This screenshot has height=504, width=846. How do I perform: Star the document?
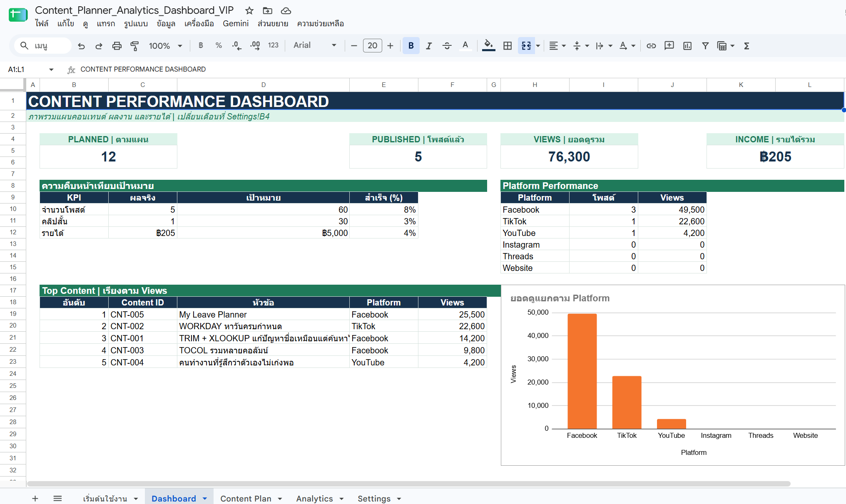click(249, 10)
